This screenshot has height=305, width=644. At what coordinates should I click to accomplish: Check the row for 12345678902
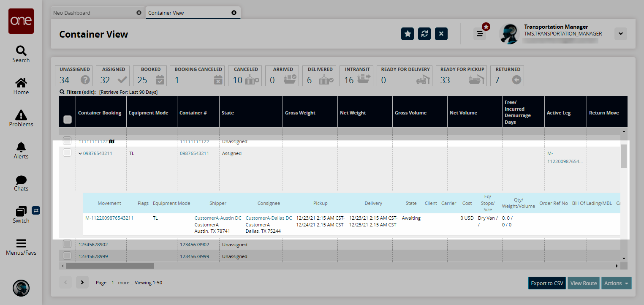coord(67,244)
